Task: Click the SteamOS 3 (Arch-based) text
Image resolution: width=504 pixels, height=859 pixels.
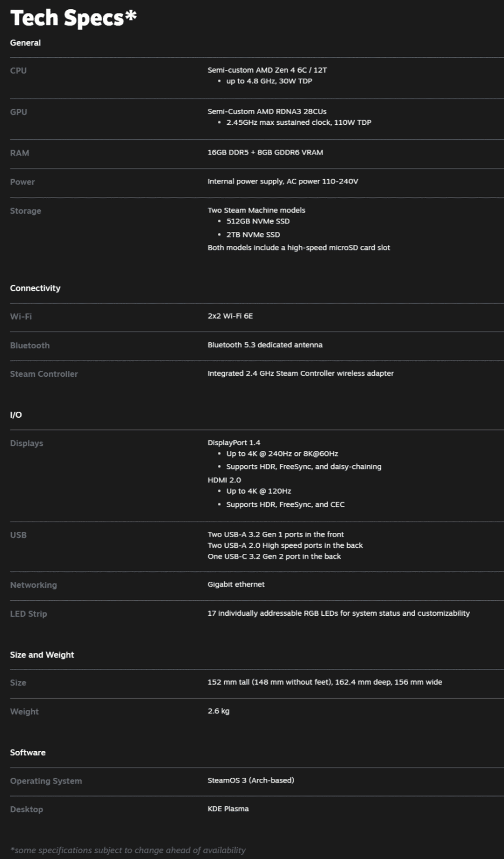Action: (251, 780)
